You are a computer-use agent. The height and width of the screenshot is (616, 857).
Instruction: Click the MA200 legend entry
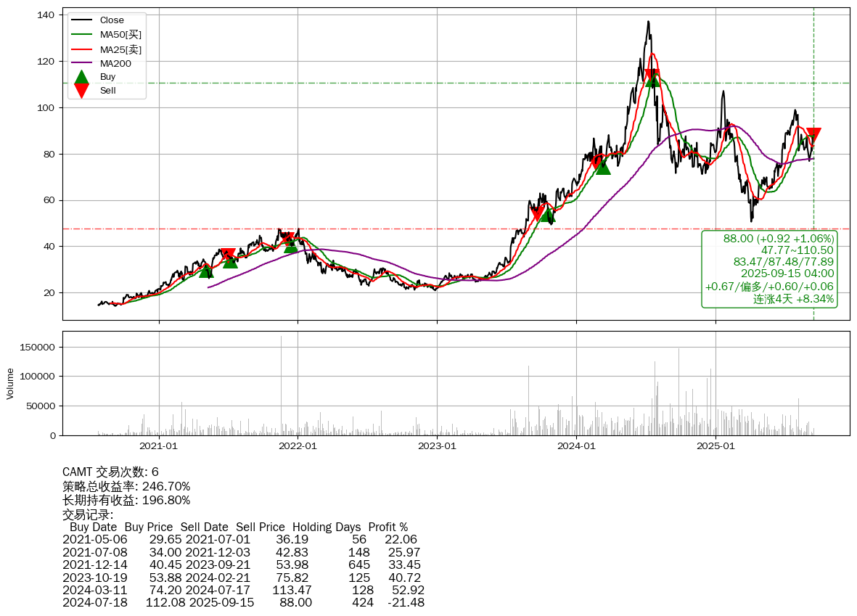(x=115, y=63)
